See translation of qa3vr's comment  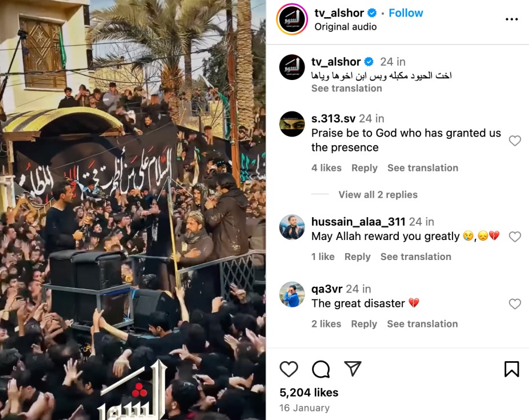(422, 324)
